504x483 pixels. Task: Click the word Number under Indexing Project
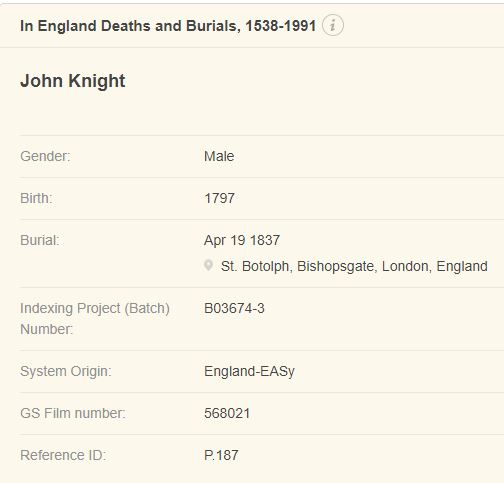46,329
